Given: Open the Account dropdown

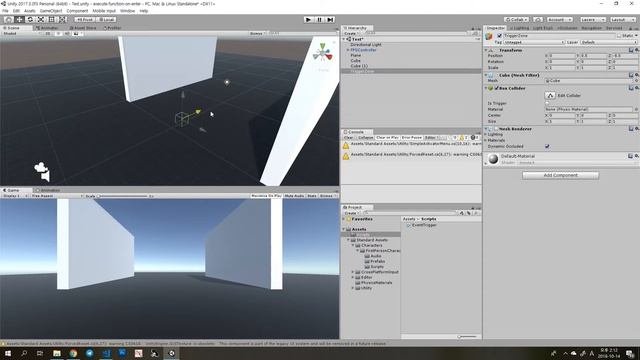Looking at the screenshot, I should tap(560, 20).
